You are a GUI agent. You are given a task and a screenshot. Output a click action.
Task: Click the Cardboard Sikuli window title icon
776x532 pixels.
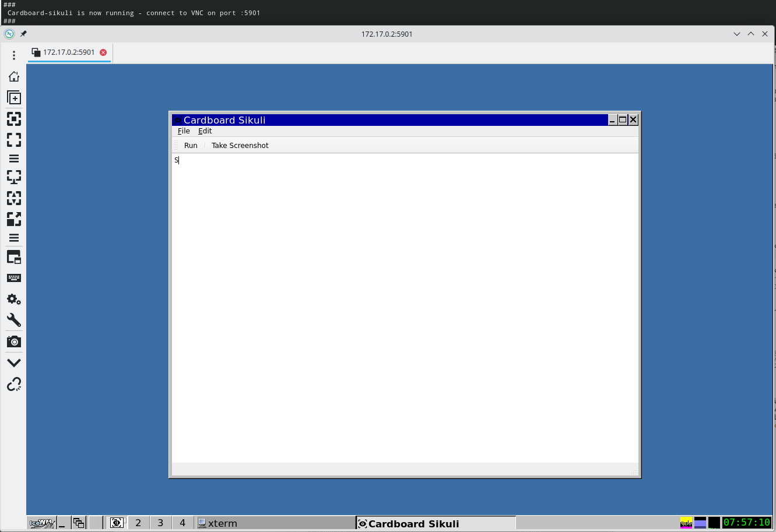(178, 120)
